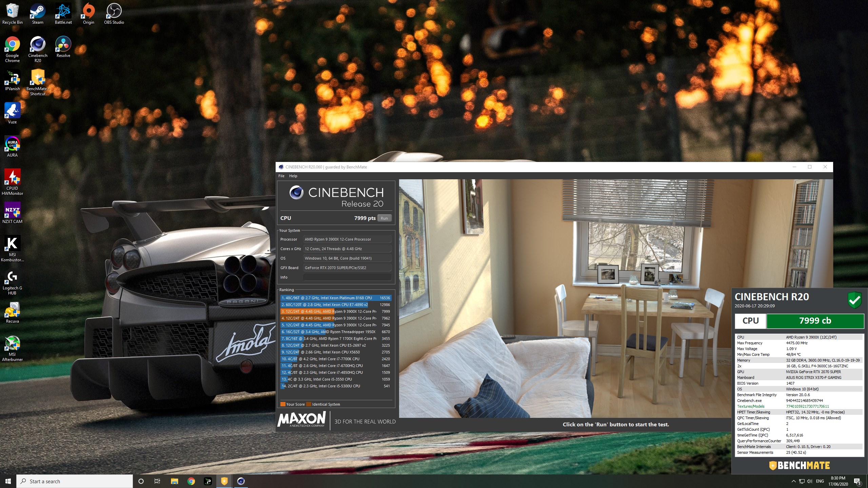This screenshot has height=488, width=868.
Task: Click the Processor field showing Ryzen 9 3900X
Action: [x=347, y=239]
